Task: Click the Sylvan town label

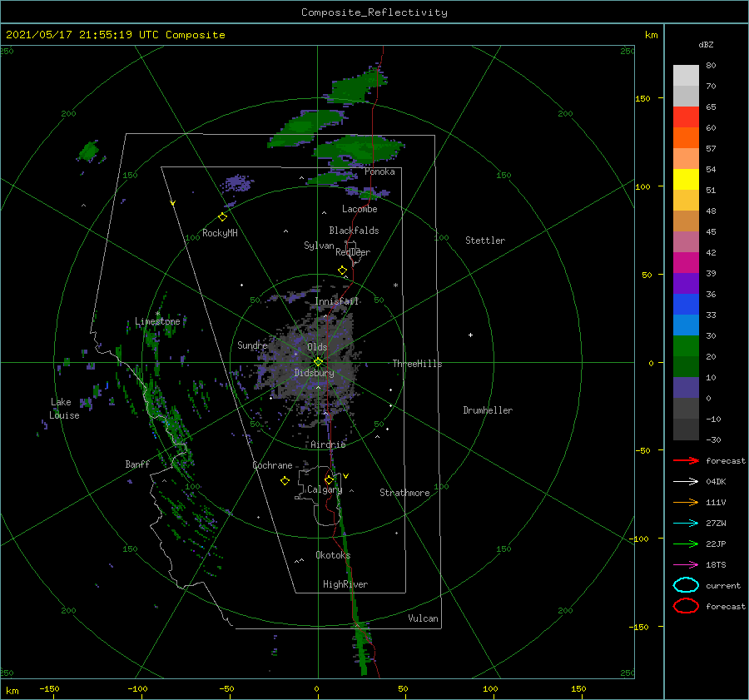Action: [319, 246]
